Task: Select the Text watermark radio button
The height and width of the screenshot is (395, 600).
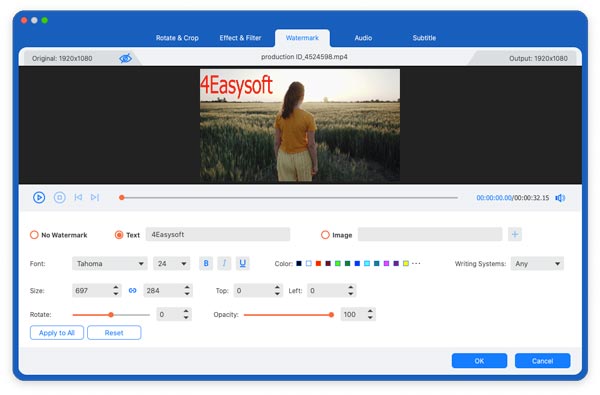Action: point(119,235)
